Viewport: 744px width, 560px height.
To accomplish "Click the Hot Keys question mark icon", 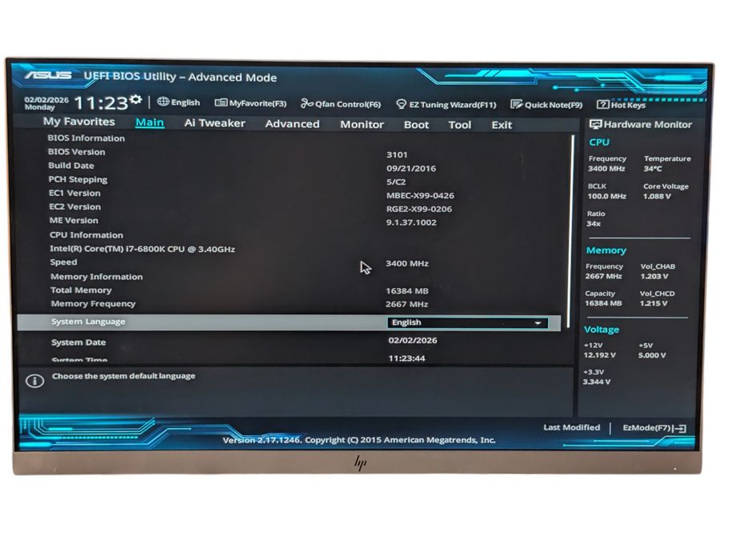I will pyautogui.click(x=602, y=105).
